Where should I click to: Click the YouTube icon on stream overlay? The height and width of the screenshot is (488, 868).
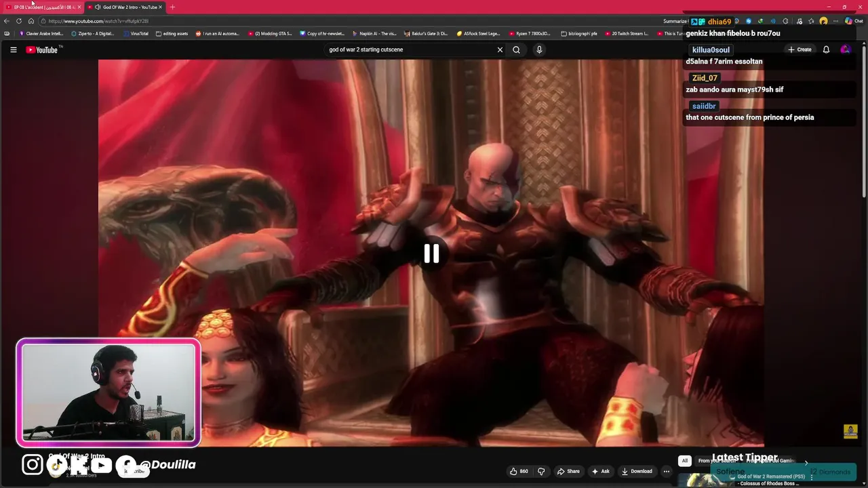[x=102, y=465]
